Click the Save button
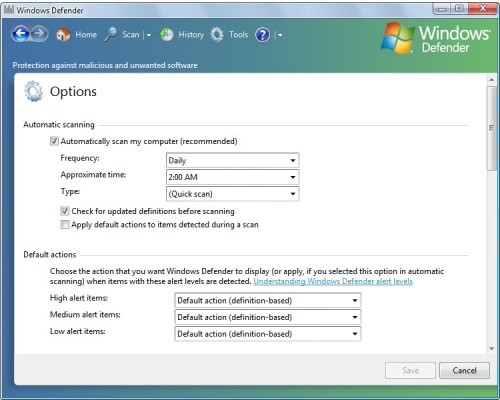The width and height of the screenshot is (500, 400). coord(410,370)
